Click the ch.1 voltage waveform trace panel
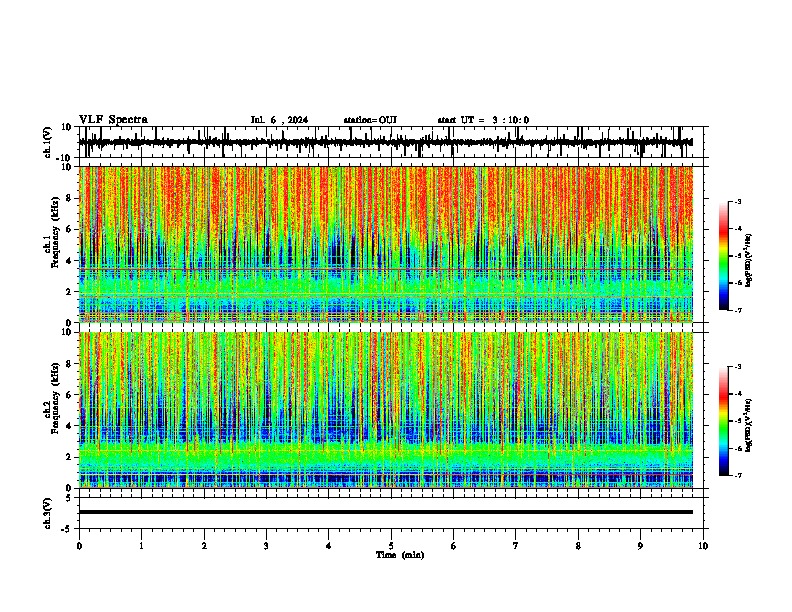The width and height of the screenshot is (792, 612). pyautogui.click(x=391, y=142)
